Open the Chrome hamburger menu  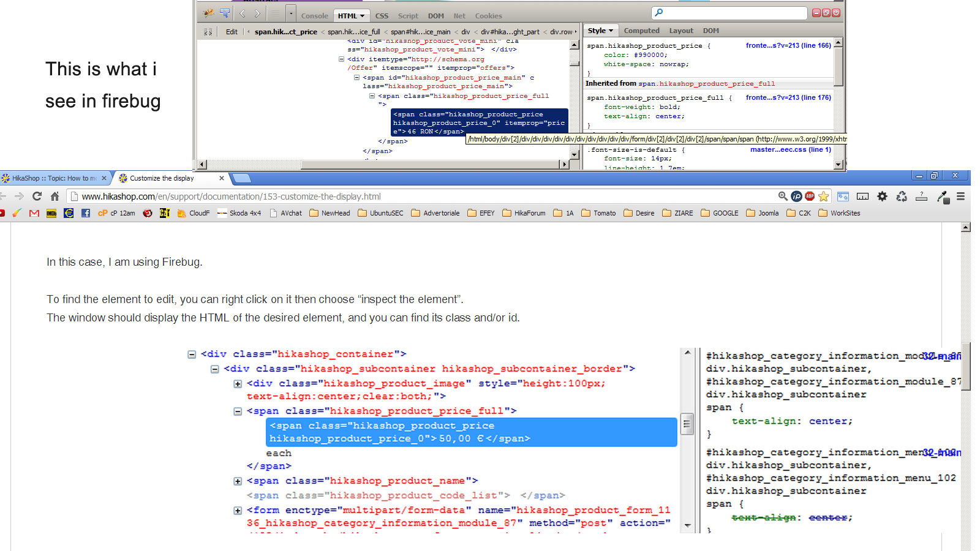click(x=960, y=196)
